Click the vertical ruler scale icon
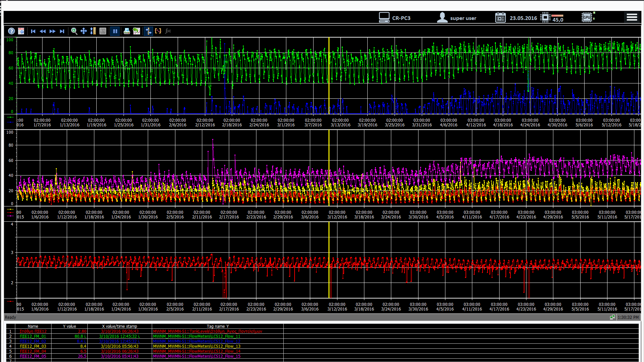 coord(93,31)
